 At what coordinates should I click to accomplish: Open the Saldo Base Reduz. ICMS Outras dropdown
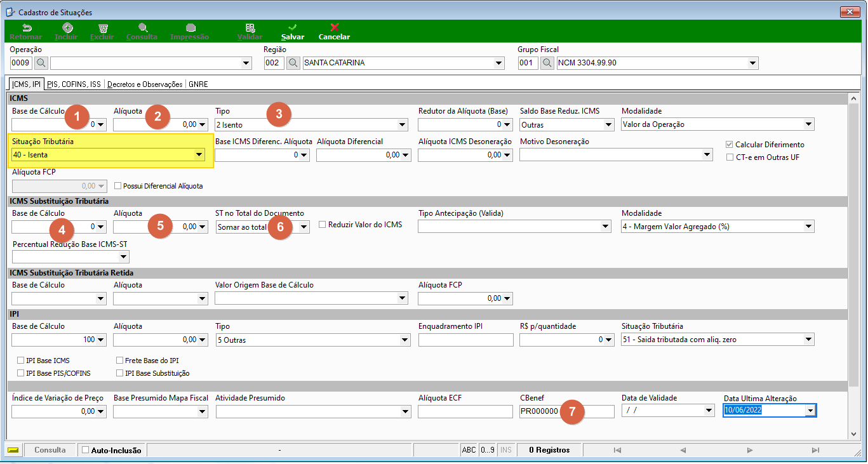click(610, 124)
